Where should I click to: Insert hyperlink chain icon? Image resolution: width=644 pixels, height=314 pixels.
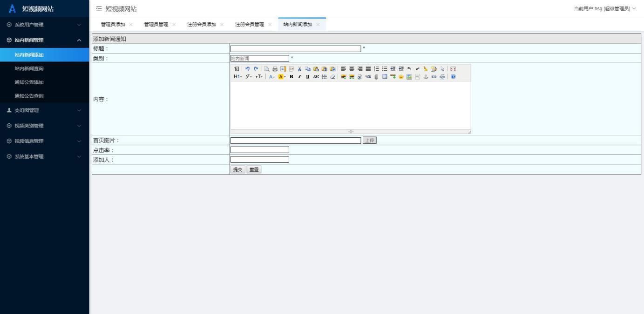pos(434,76)
